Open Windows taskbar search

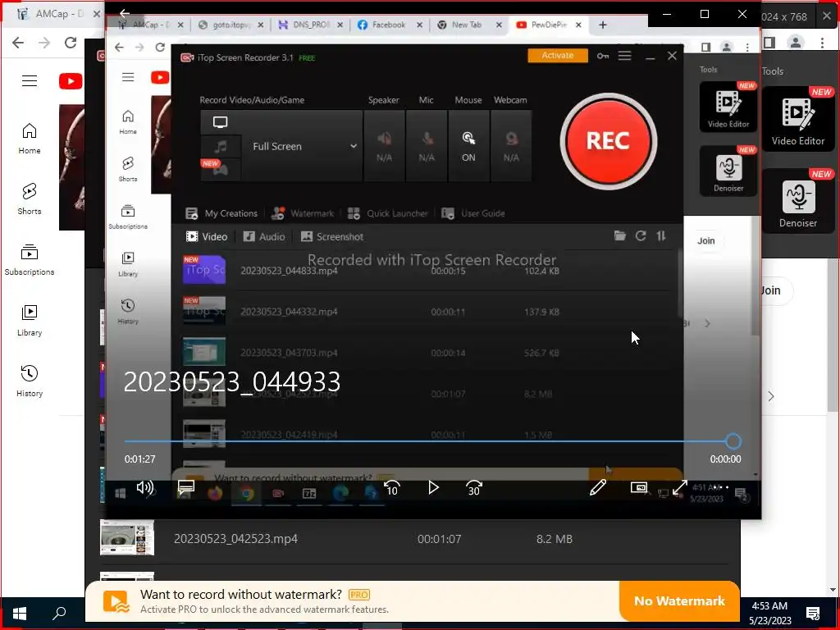coord(59,613)
